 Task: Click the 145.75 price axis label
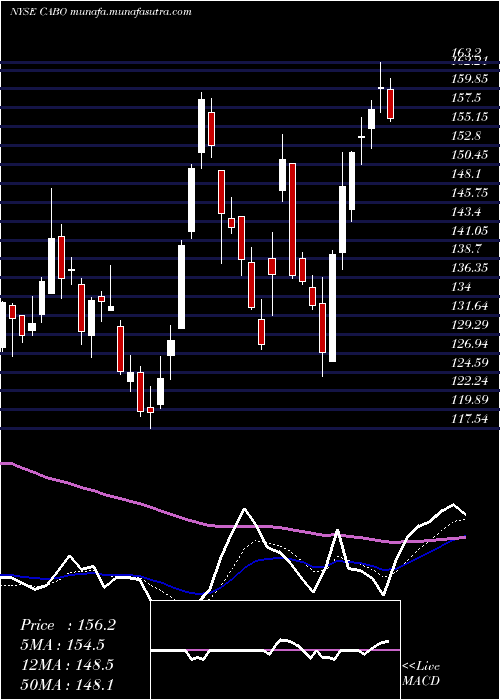(x=470, y=192)
